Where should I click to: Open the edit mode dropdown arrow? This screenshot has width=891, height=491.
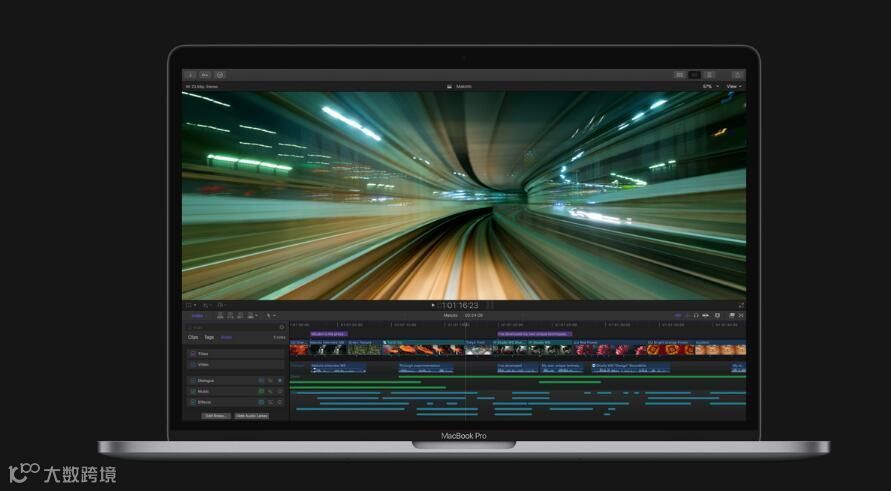pyautogui.click(x=257, y=315)
